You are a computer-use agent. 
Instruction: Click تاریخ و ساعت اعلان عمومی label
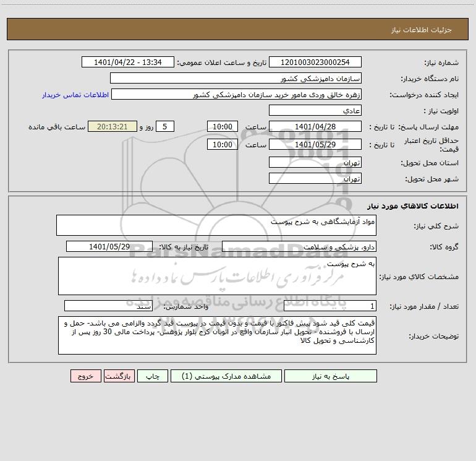pos(222,62)
